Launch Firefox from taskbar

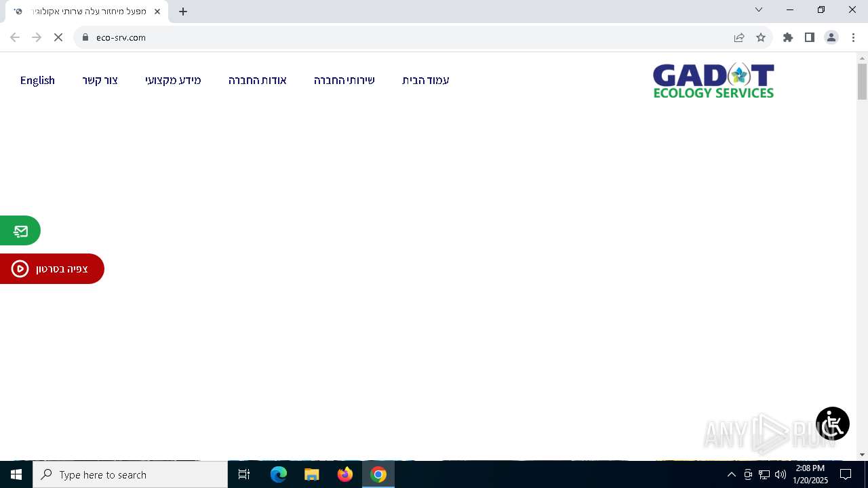coord(345,474)
